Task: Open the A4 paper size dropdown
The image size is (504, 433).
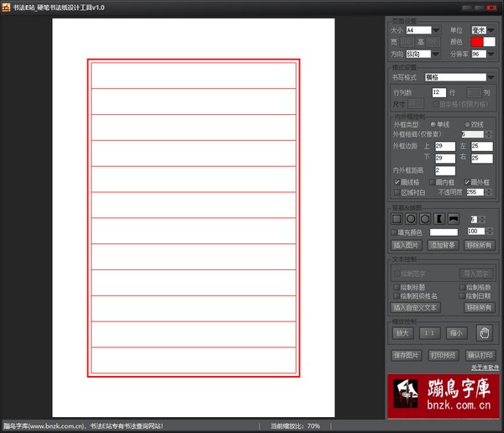Action: point(436,30)
